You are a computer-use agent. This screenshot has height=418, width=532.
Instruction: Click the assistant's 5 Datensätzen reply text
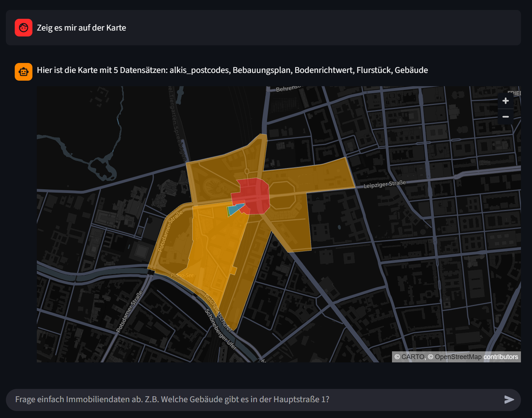click(x=232, y=70)
